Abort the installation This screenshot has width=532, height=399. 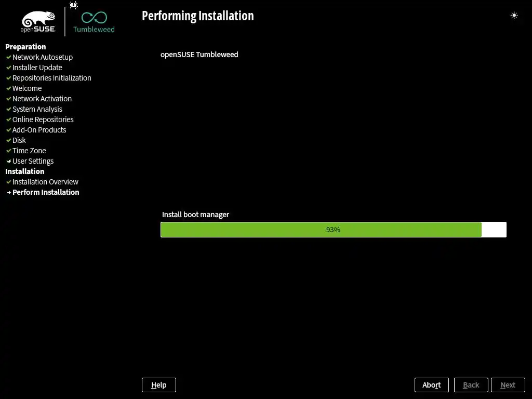(432, 385)
